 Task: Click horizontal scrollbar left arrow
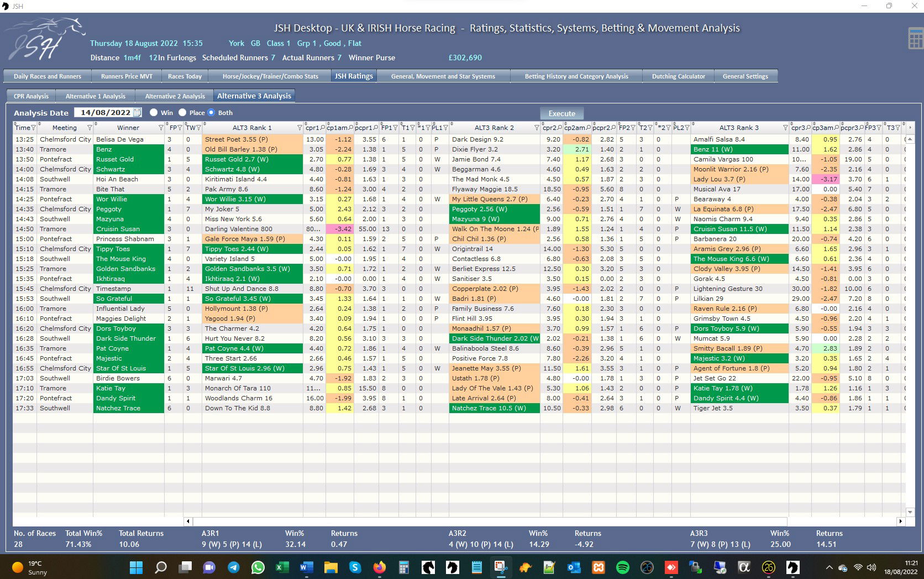point(188,521)
